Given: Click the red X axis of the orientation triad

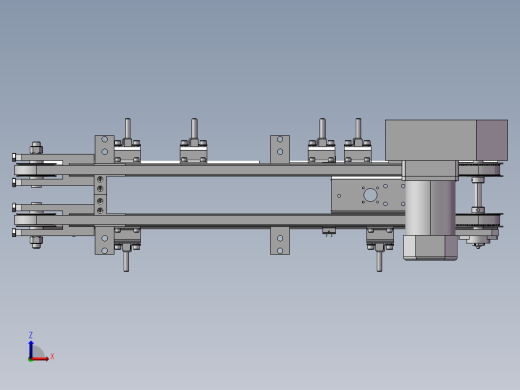Looking at the screenshot, I should 40,359.
